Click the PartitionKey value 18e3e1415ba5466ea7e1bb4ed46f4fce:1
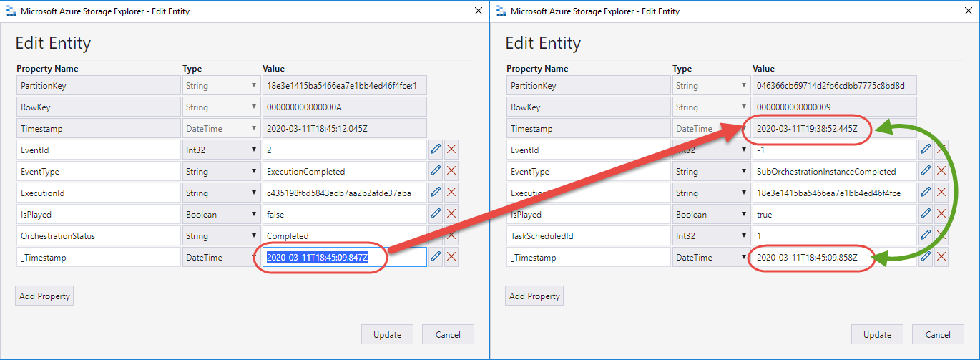980x360 pixels. (x=345, y=85)
